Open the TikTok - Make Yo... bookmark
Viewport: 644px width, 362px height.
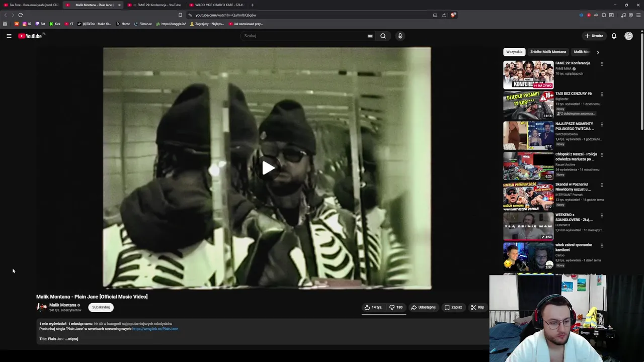95,24
